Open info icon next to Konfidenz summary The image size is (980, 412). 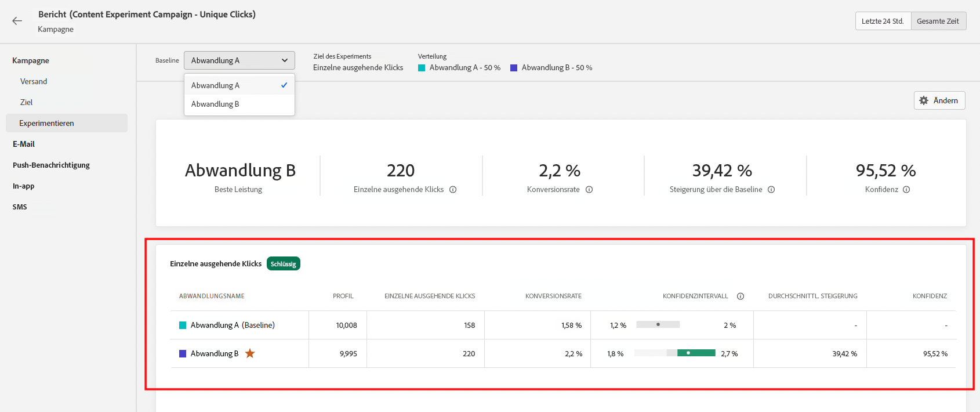tap(906, 189)
